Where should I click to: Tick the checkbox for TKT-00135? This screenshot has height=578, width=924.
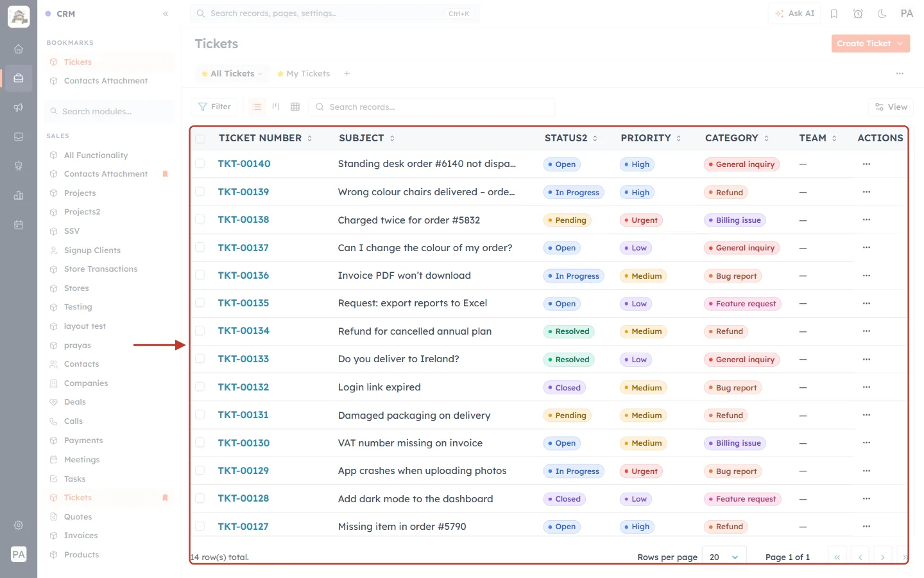pyautogui.click(x=200, y=303)
